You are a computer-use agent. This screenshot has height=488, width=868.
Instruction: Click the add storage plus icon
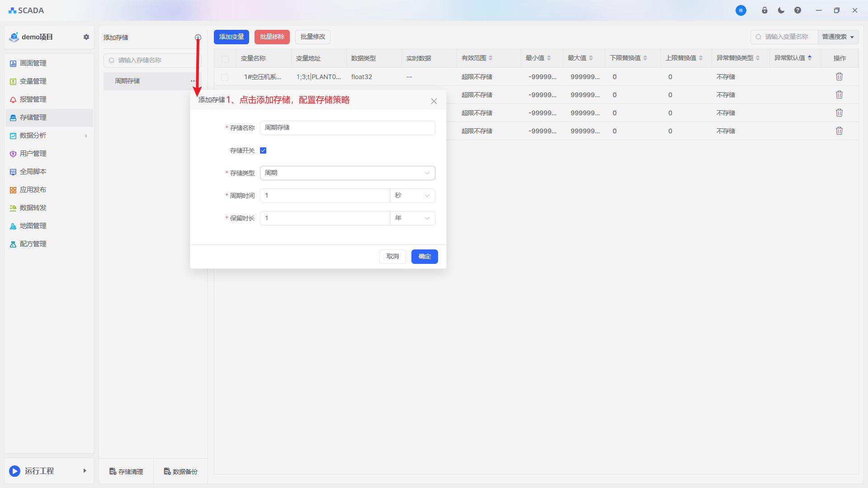(x=198, y=38)
